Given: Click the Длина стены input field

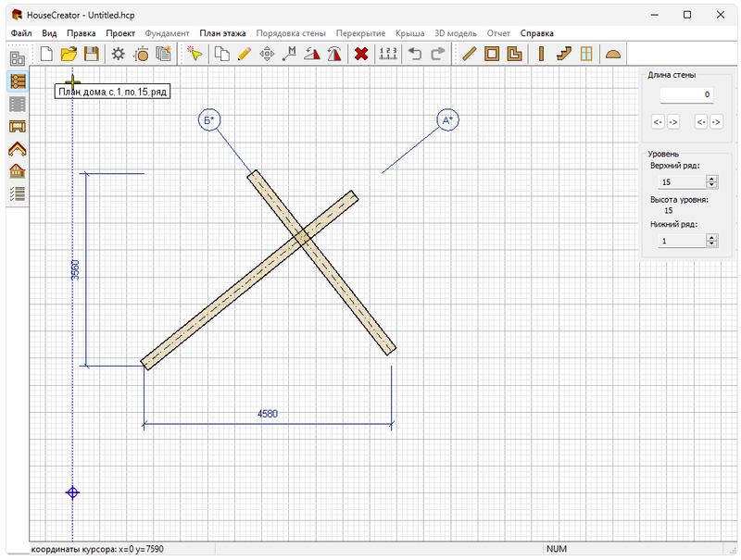Looking at the screenshot, I should coord(686,94).
